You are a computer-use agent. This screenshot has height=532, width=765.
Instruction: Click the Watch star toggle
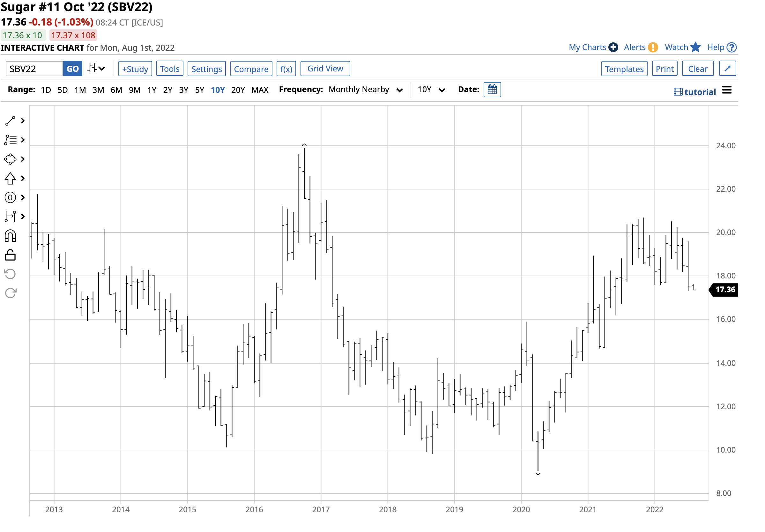(x=682, y=47)
